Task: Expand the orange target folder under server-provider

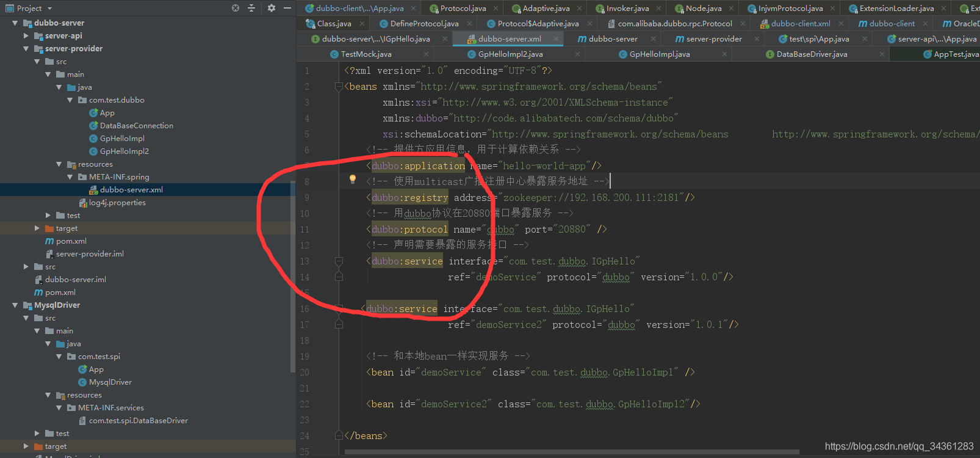Action: tap(37, 228)
